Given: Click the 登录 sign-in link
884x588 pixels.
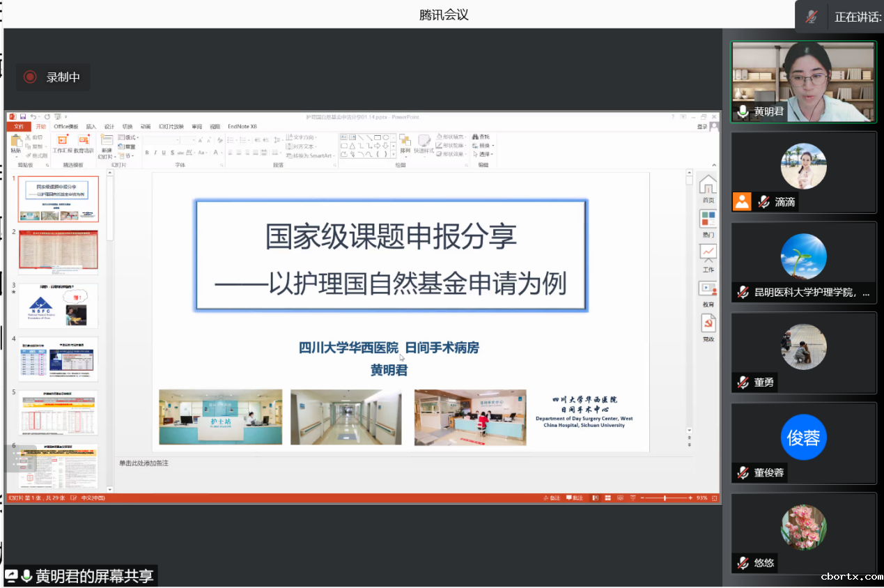Looking at the screenshot, I should (702, 127).
